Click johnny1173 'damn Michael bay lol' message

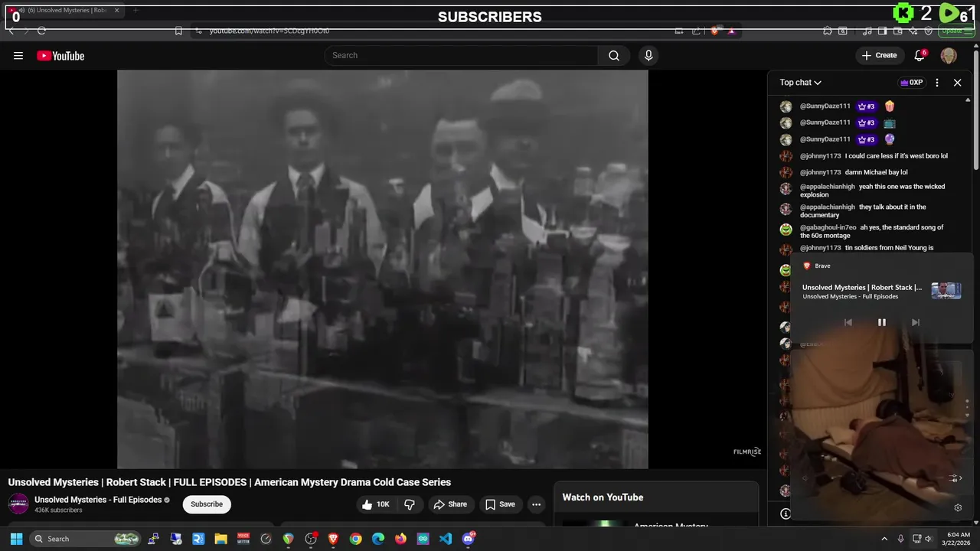tap(870, 172)
